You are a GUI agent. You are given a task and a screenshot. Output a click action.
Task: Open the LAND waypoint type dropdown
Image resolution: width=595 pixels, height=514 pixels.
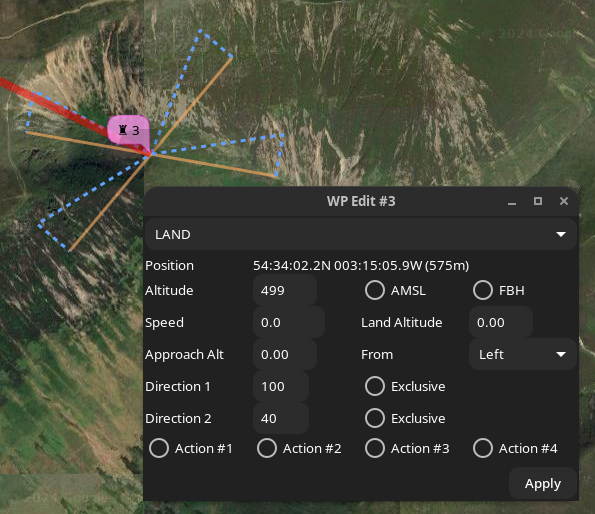tap(361, 234)
